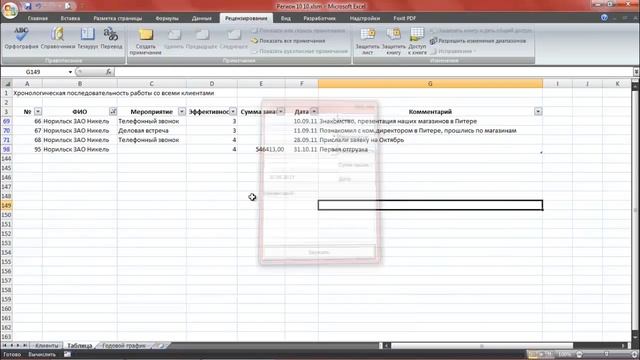Select cell with Первая отгрузка comment
This screenshot has width=640, height=360.
(430, 149)
